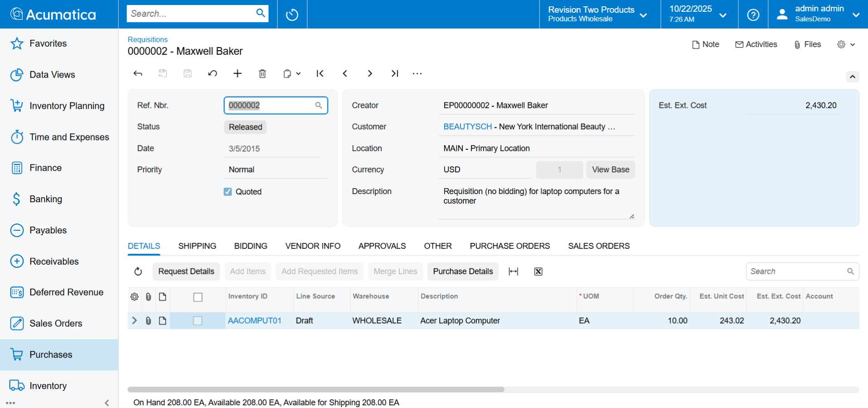
Task: Select the AACOMPUT01 row checkbox
Action: coord(198,321)
